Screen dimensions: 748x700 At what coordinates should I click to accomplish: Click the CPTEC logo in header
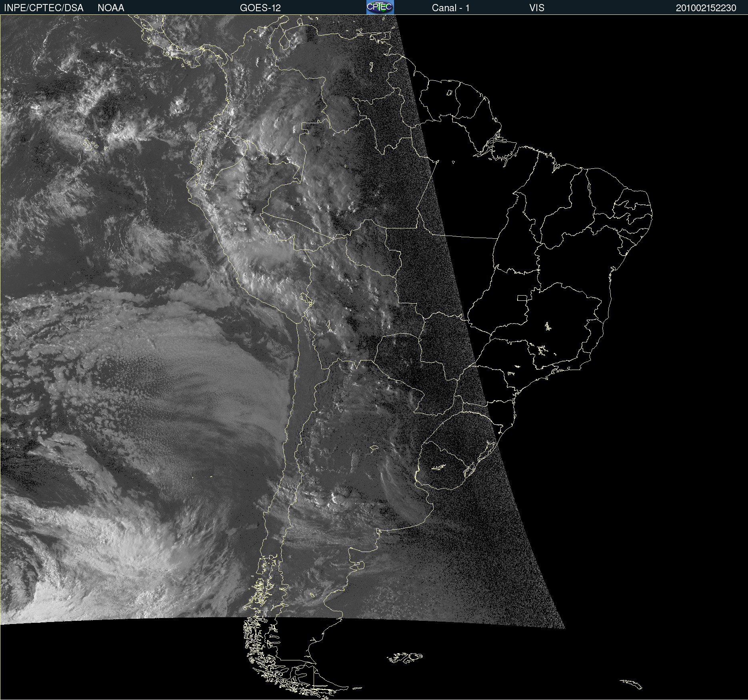click(x=380, y=7)
